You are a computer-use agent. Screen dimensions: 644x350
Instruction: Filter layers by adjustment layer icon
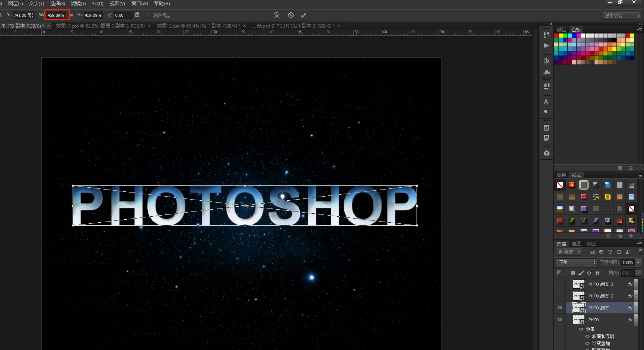pos(601,252)
